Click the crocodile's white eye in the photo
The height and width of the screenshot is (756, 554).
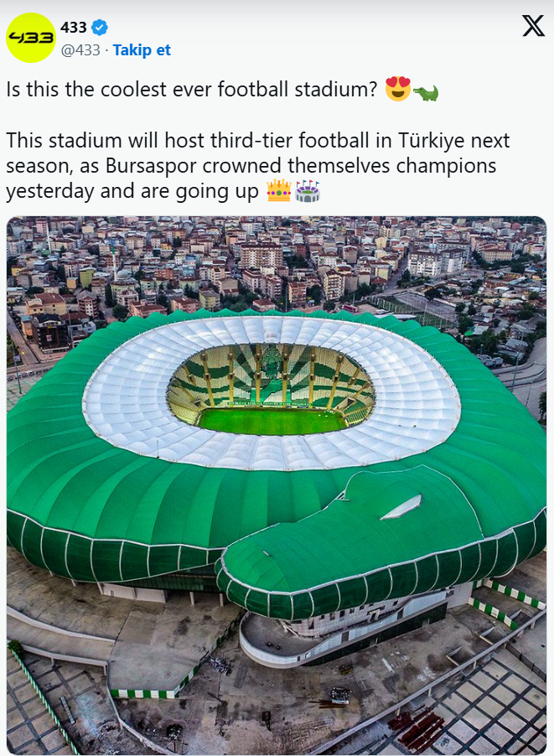tap(401, 508)
